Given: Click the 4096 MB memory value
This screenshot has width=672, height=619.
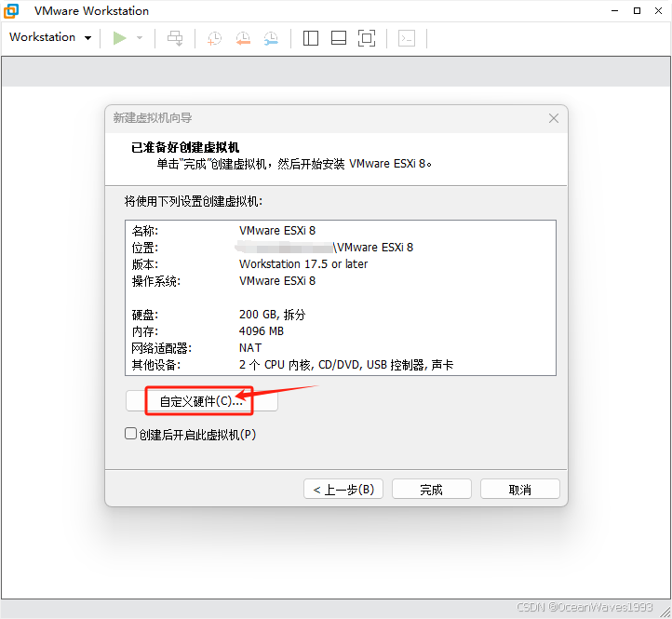Looking at the screenshot, I should point(261,331).
